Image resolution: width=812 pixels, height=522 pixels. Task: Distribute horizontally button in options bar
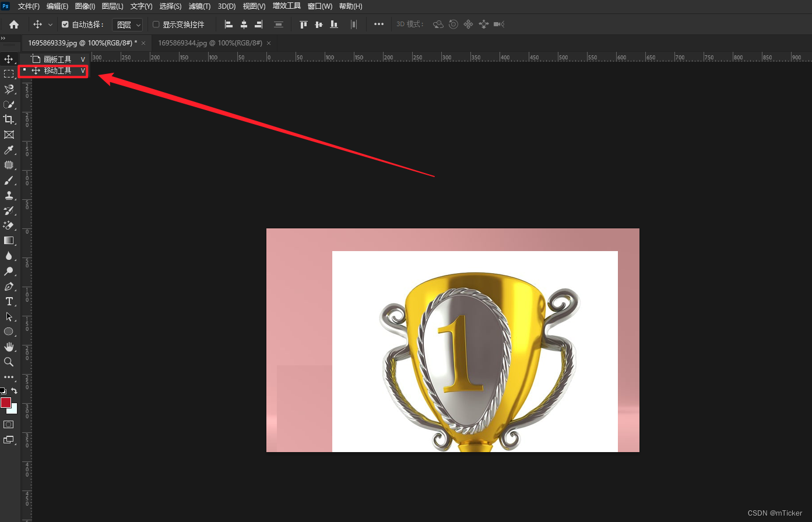(353, 24)
